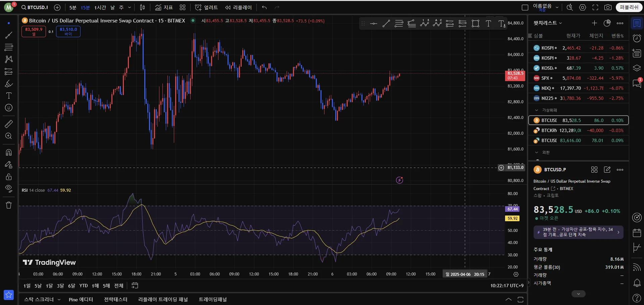Open the economic calendar in right sidebar
This screenshot has width=644, height=305.
point(637,233)
